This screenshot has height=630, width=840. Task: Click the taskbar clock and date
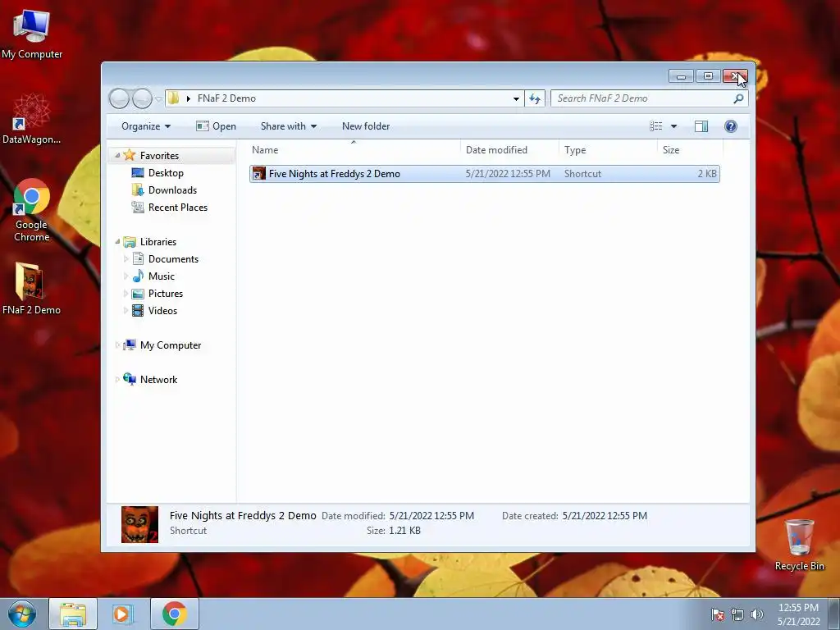point(798,614)
